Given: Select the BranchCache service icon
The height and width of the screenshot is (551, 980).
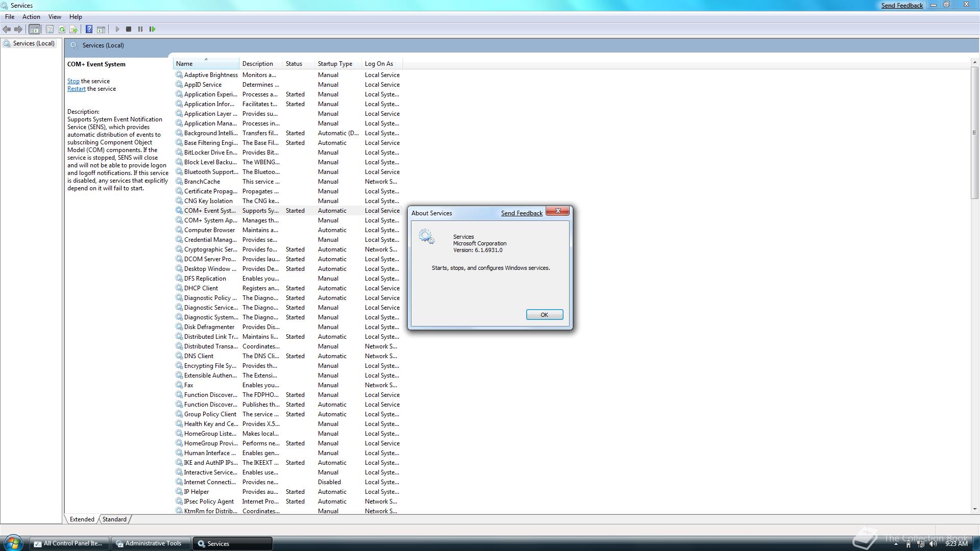Looking at the screenshot, I should [x=179, y=182].
